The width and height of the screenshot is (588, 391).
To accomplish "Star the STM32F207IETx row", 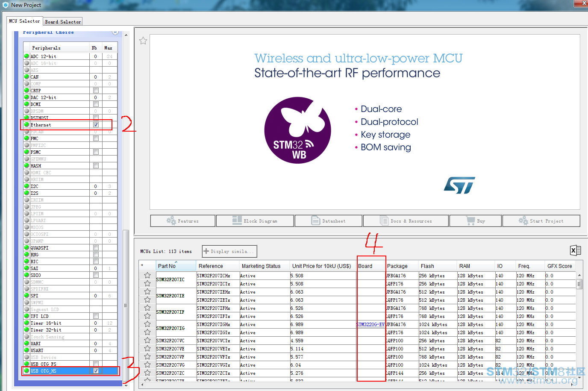I will pos(147,300).
